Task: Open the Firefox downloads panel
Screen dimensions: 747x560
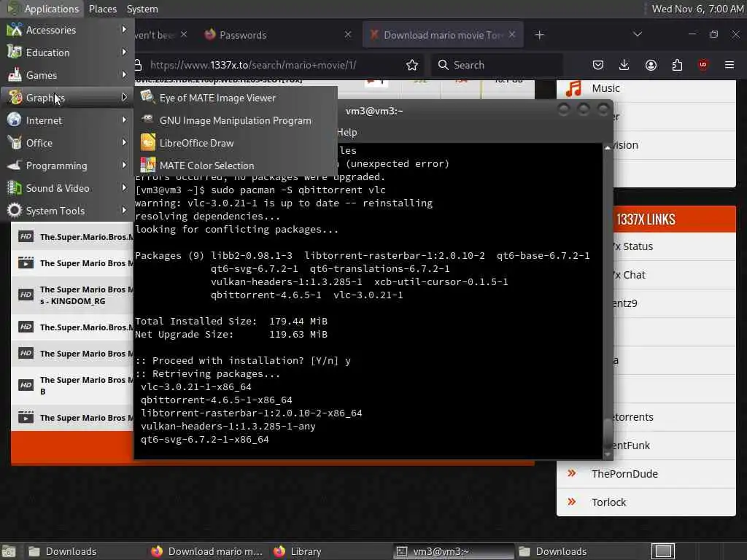Action: (x=624, y=65)
